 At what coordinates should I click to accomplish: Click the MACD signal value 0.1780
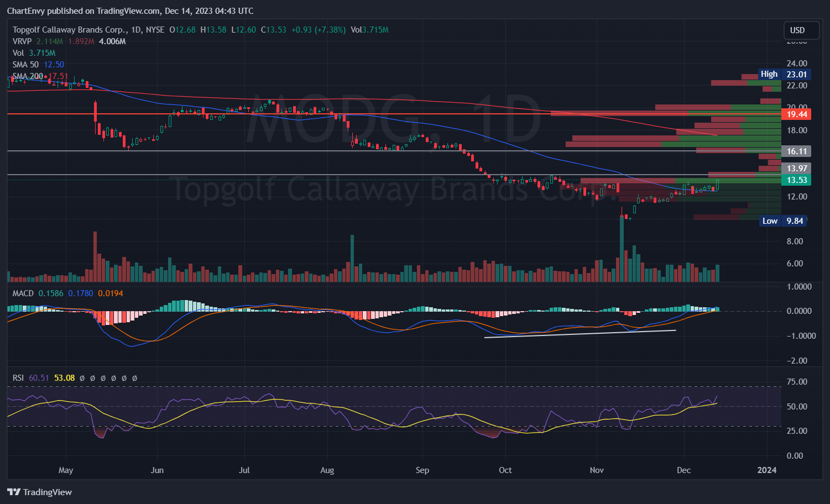(x=81, y=293)
